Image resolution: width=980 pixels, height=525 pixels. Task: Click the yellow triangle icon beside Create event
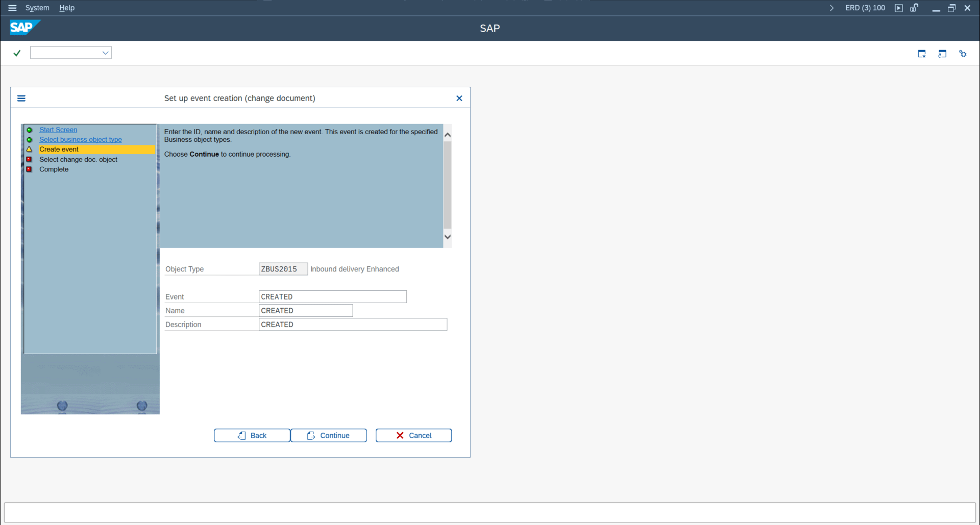pos(30,149)
